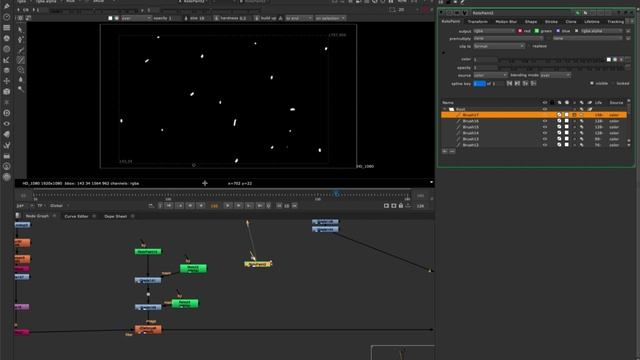Click the color value slider track

click(x=552, y=60)
